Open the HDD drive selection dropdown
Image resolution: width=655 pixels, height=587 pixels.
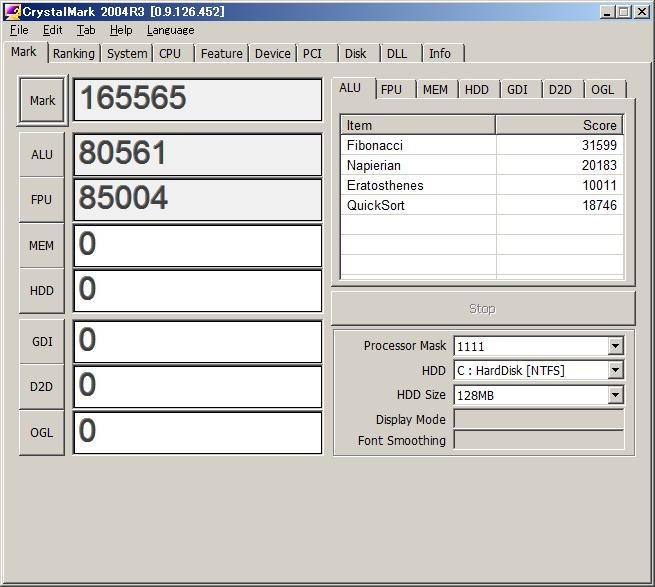click(615, 371)
